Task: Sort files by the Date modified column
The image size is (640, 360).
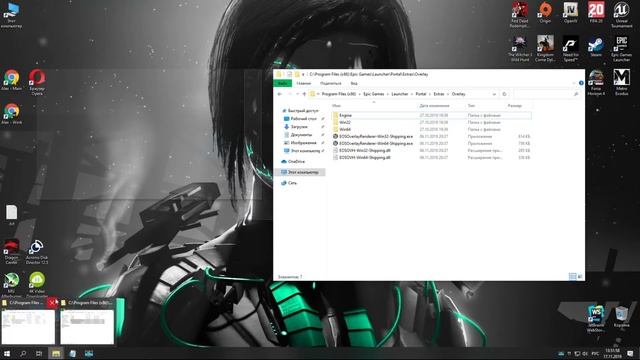Action: [434, 106]
